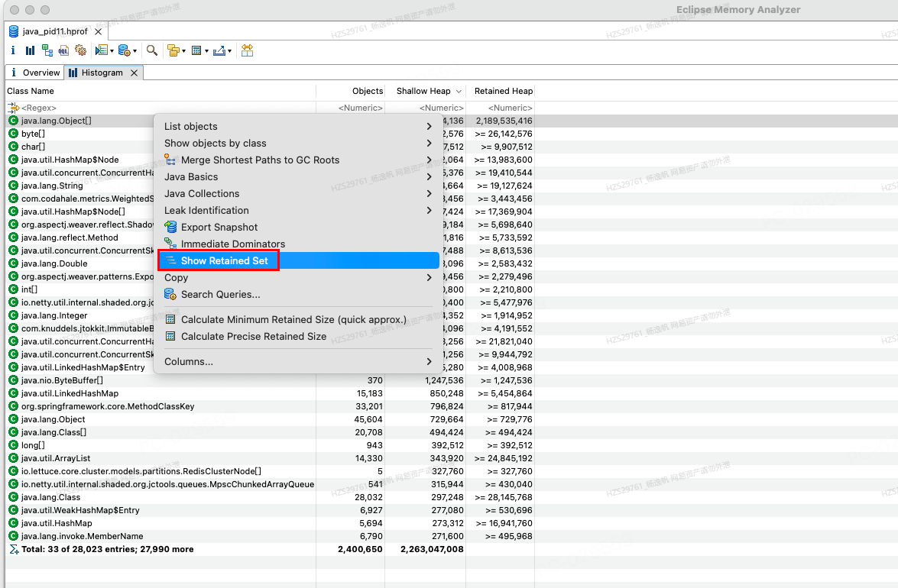Choose Calculate Precise Retained Size
The height and width of the screenshot is (588, 898).
[x=298, y=336]
